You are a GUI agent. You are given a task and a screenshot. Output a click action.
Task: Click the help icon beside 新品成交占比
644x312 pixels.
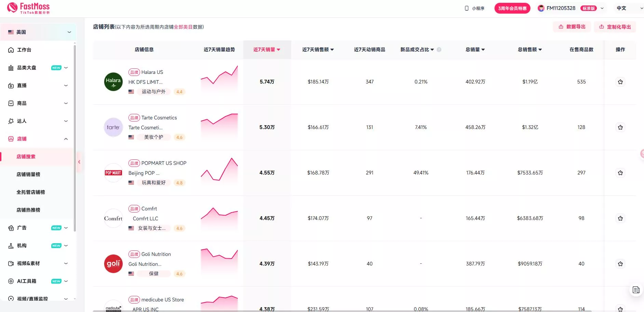click(x=439, y=50)
